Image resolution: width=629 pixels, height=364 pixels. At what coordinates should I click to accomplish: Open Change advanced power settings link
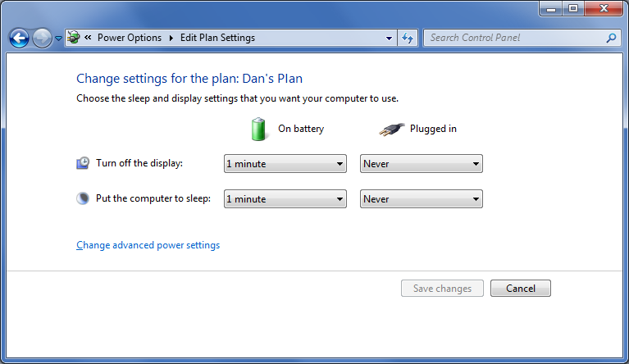pos(148,245)
